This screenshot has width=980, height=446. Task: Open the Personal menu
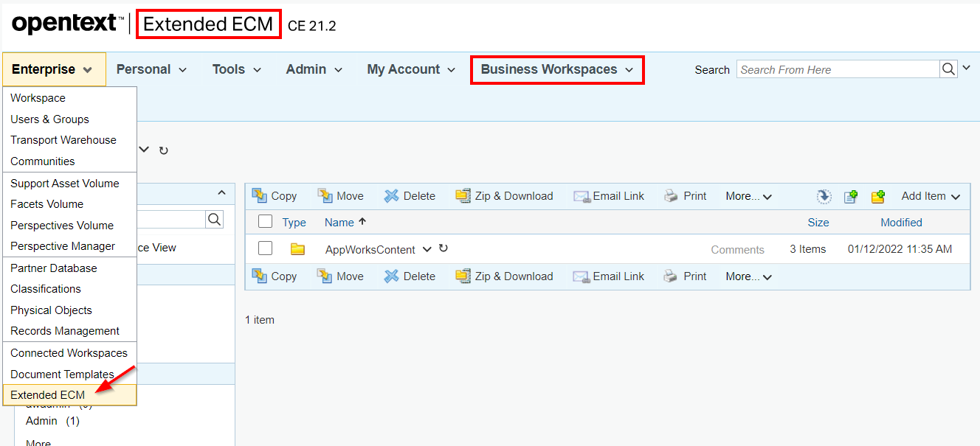[151, 69]
